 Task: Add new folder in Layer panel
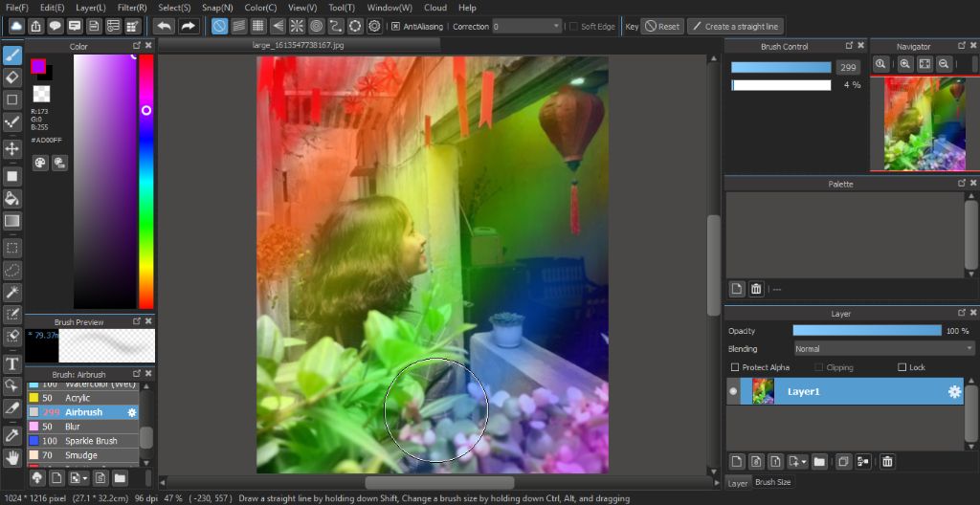click(x=819, y=462)
